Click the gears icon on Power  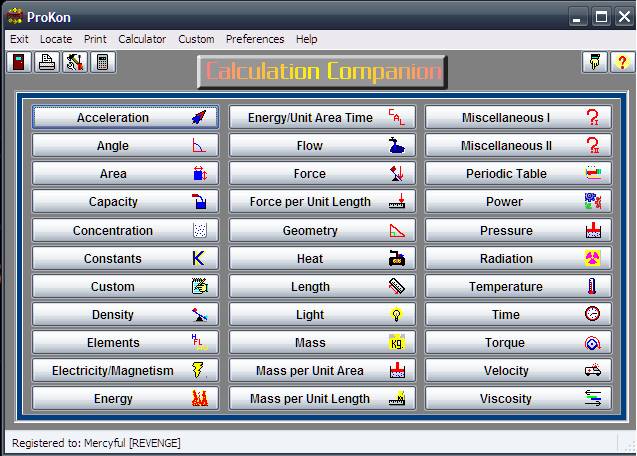click(x=593, y=202)
